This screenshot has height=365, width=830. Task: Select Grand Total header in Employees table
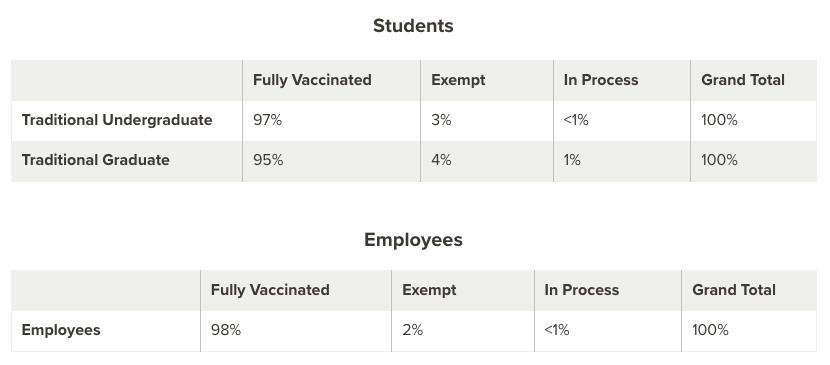pyautogui.click(x=734, y=290)
